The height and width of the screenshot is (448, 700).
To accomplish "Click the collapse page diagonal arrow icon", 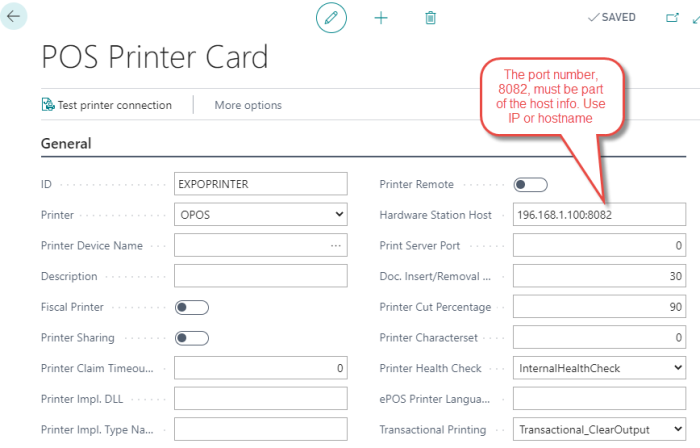I will [696, 19].
